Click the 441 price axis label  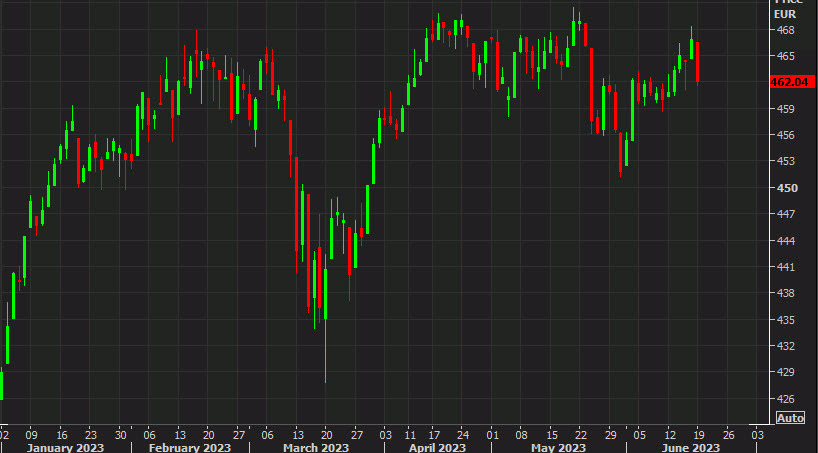[784, 267]
